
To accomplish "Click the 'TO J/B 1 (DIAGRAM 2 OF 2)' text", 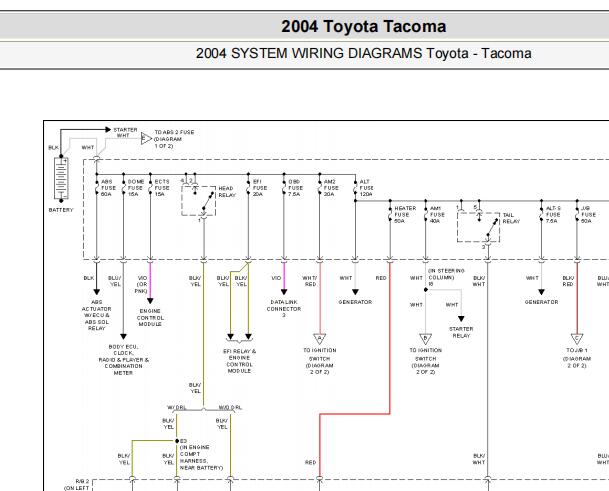I will point(577,358).
